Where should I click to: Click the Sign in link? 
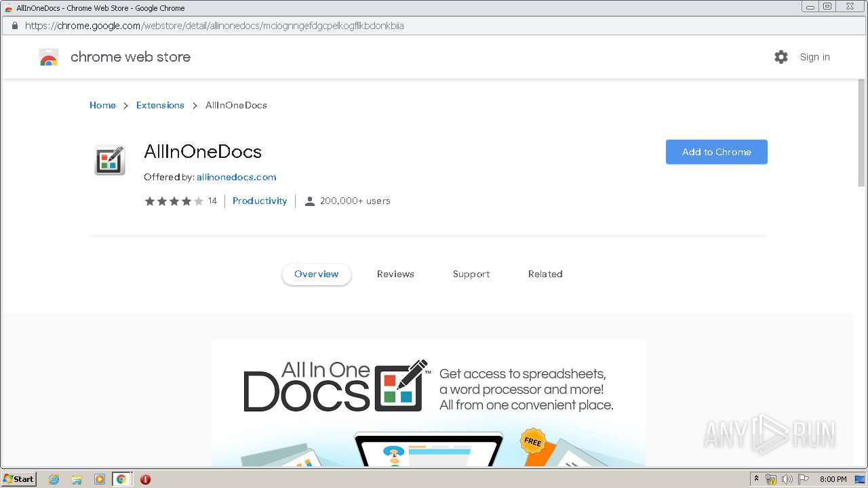point(814,57)
